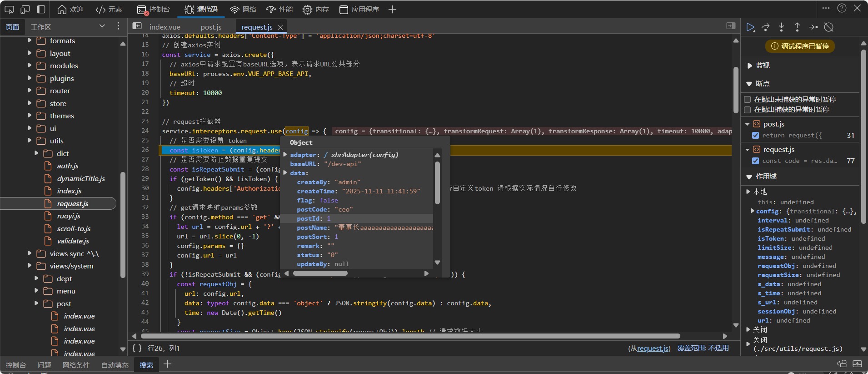
Task: Collapse the 断点 breakpoints section
Action: tap(749, 84)
